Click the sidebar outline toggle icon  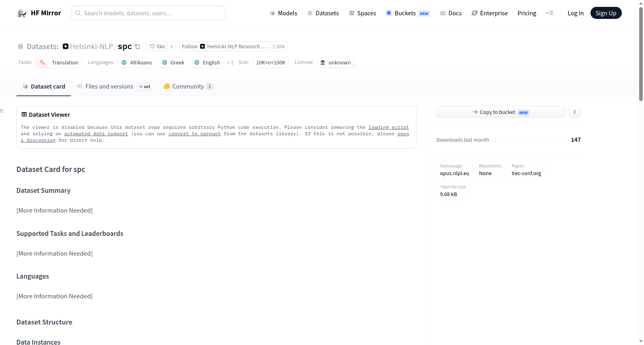coord(2,111)
